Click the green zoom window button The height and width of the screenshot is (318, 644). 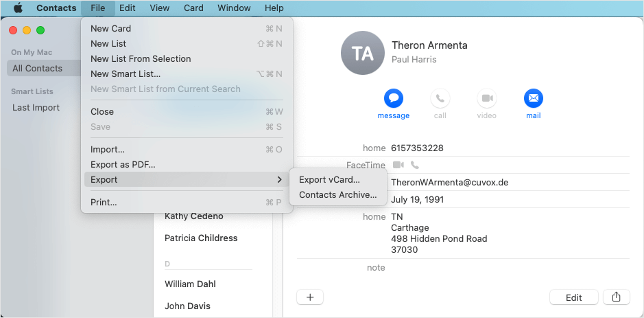click(40, 30)
